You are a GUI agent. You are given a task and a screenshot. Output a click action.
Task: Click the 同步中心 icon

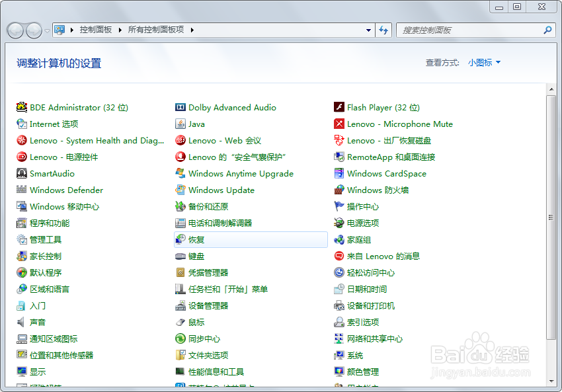point(181,338)
